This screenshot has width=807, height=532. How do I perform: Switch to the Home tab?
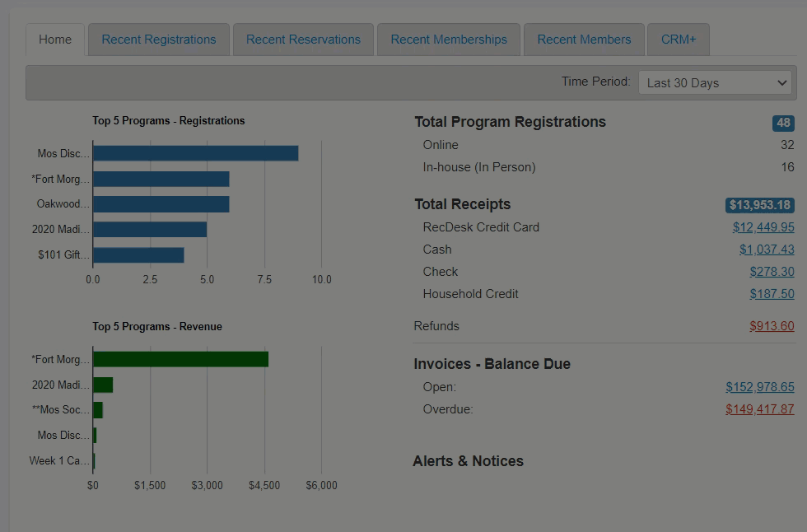coord(55,40)
